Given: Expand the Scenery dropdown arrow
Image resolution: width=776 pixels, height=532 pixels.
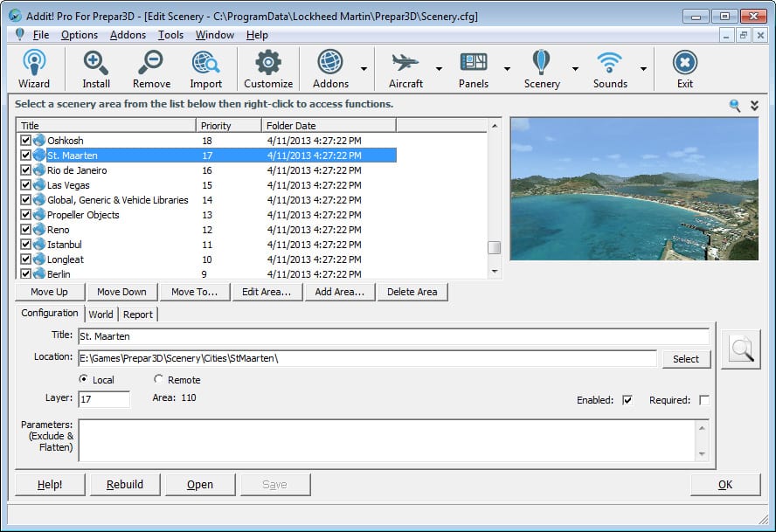Looking at the screenshot, I should [x=575, y=69].
